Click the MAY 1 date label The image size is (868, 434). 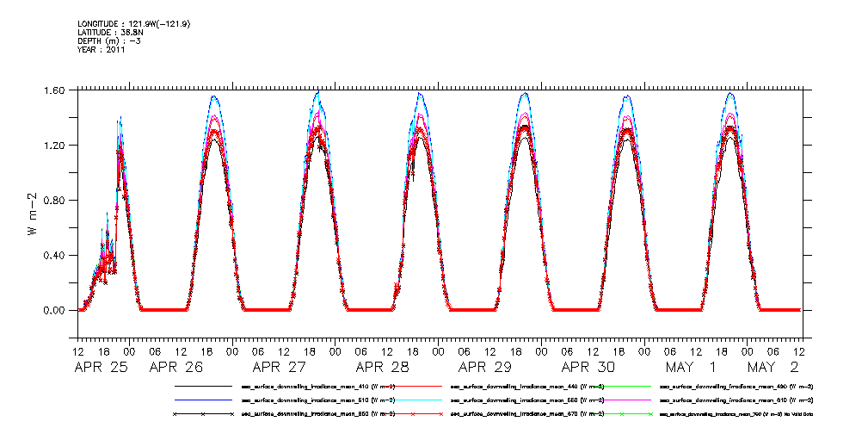[690, 367]
